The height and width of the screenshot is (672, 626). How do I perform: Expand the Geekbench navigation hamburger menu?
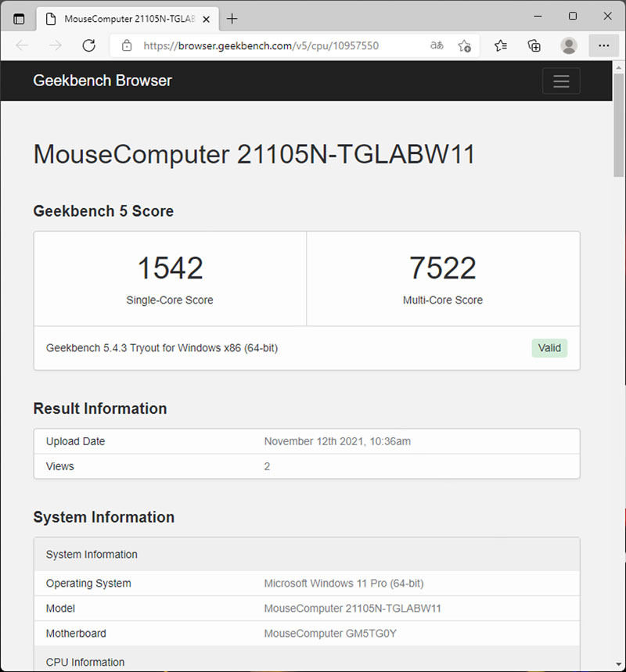(561, 81)
